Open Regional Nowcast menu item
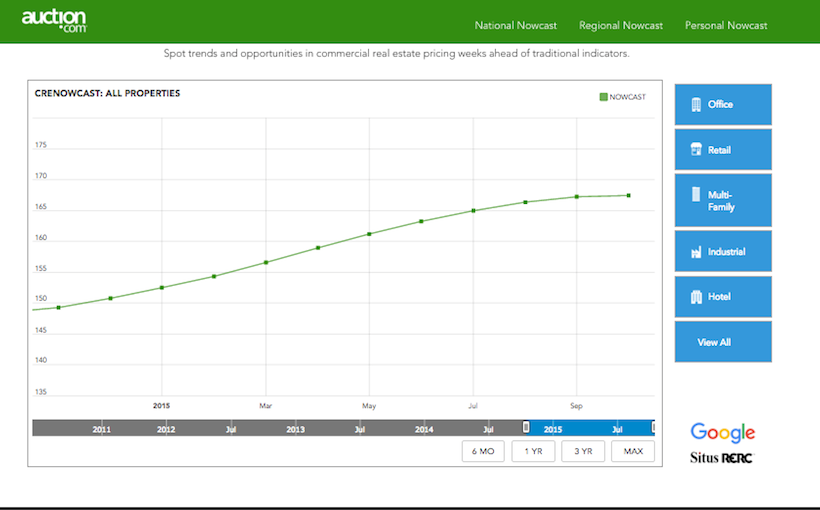 pyautogui.click(x=621, y=25)
